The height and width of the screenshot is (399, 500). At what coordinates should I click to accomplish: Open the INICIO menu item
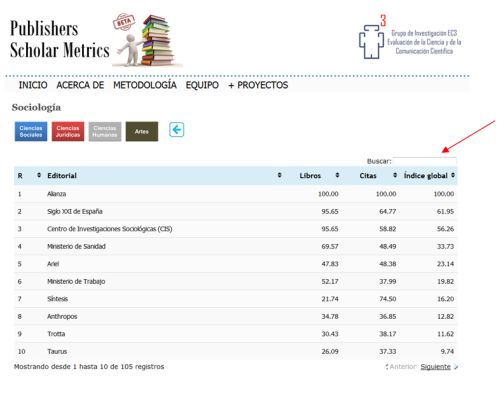pos(33,85)
